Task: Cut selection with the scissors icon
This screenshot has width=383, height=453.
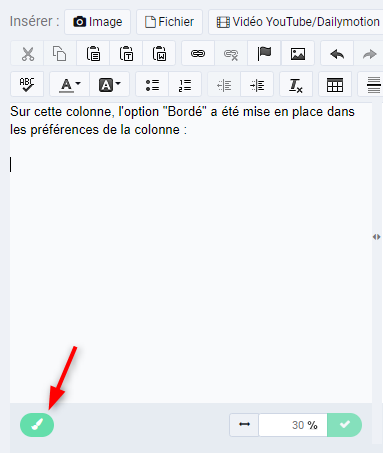Action: tap(27, 53)
